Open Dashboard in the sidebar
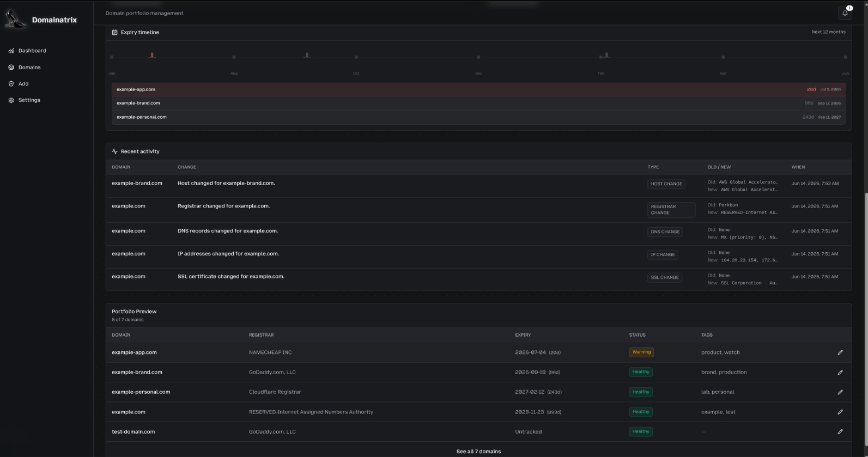868x457 pixels. [32, 51]
